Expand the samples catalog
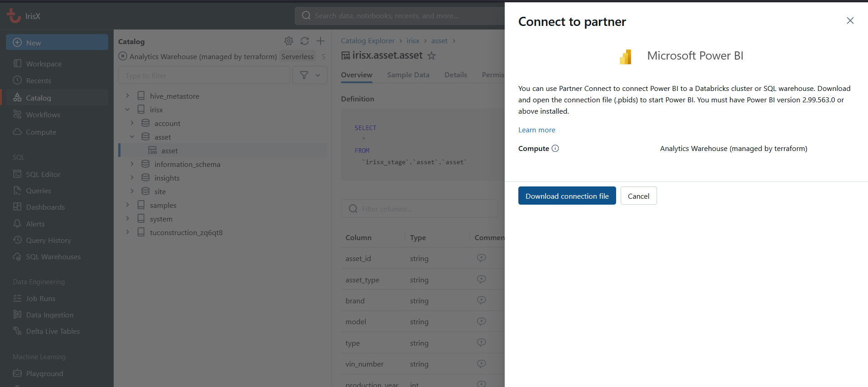This screenshot has height=387, width=868. [x=128, y=205]
